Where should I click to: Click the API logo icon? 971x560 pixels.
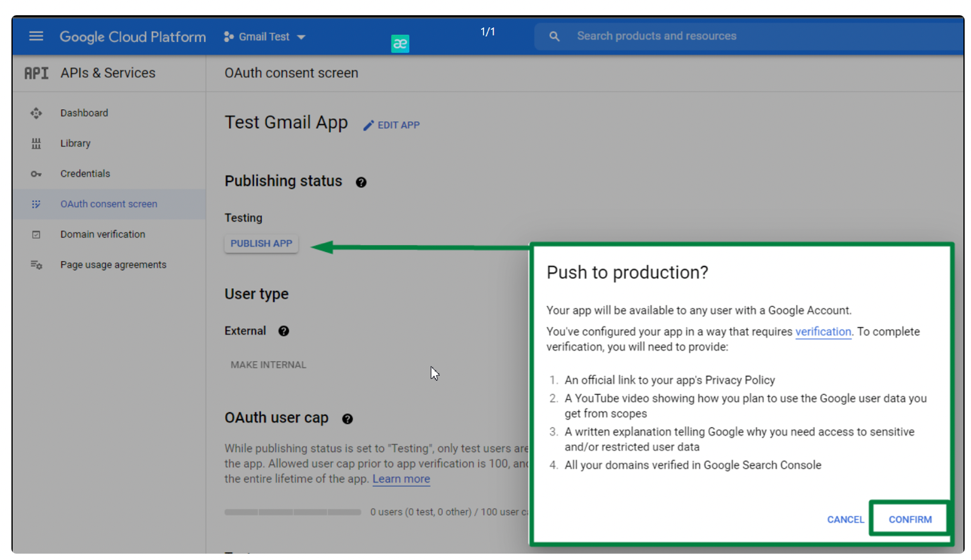[36, 74]
